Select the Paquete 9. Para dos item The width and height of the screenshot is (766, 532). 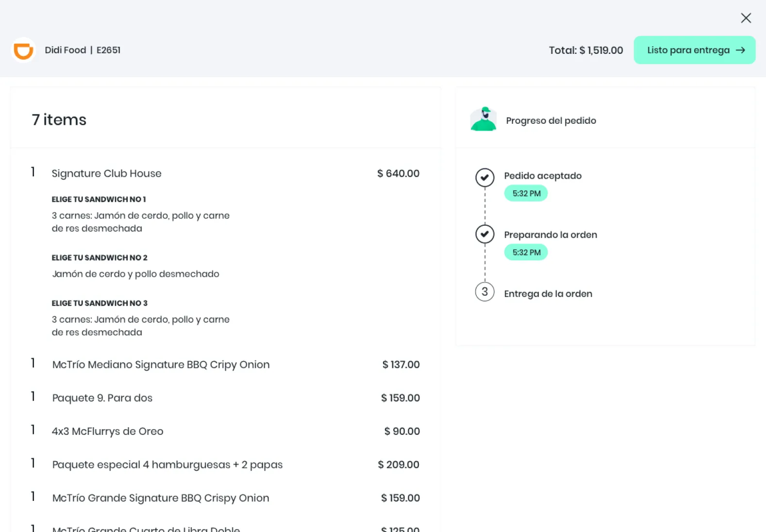coord(102,398)
